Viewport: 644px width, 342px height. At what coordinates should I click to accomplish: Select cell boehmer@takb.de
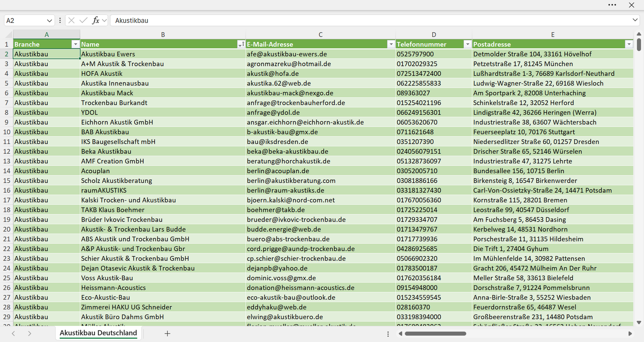tap(321, 210)
